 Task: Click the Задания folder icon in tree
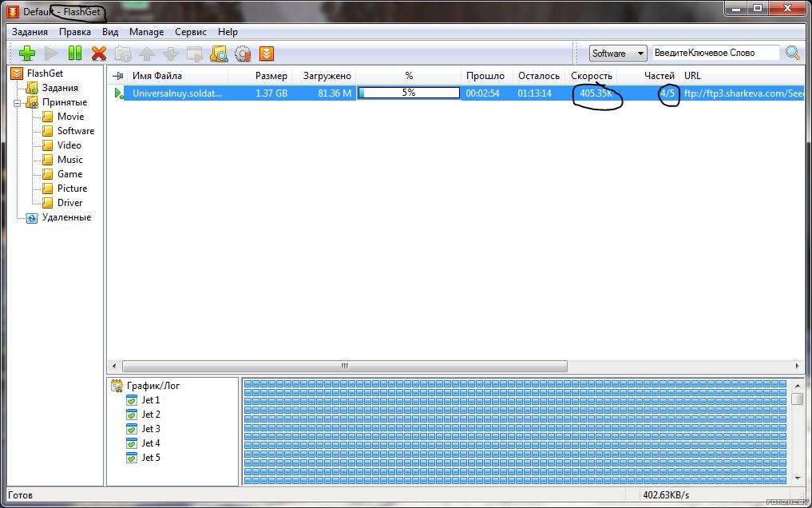click(32, 88)
